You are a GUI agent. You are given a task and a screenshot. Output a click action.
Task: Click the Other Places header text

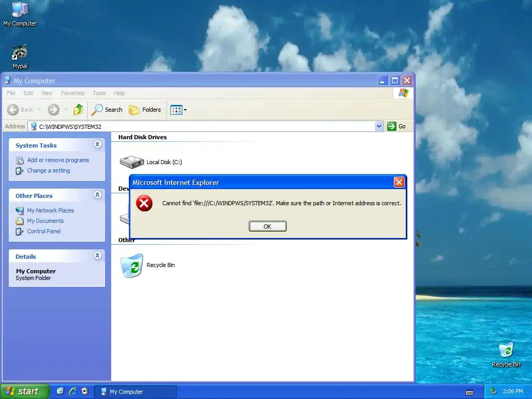click(34, 196)
